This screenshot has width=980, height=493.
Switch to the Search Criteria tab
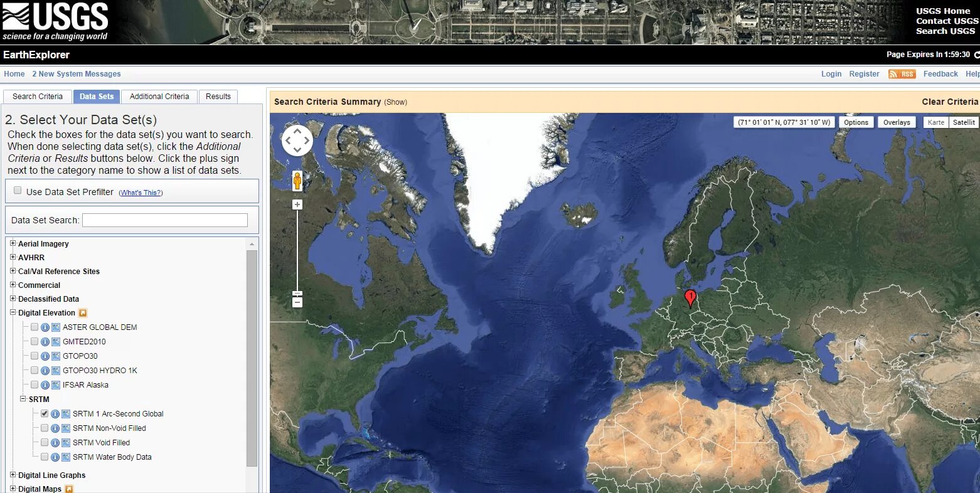coord(38,97)
